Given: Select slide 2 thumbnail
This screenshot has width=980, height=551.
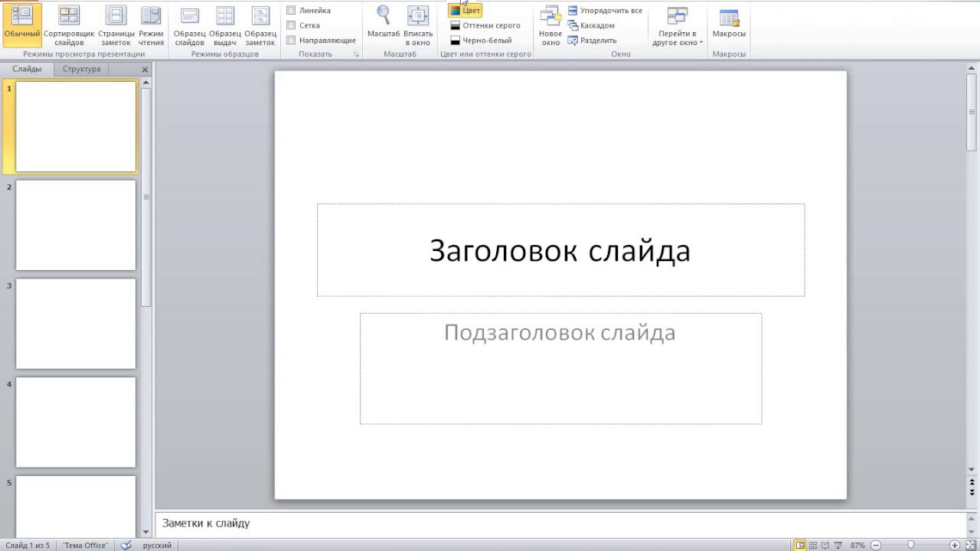Looking at the screenshot, I should coord(76,225).
